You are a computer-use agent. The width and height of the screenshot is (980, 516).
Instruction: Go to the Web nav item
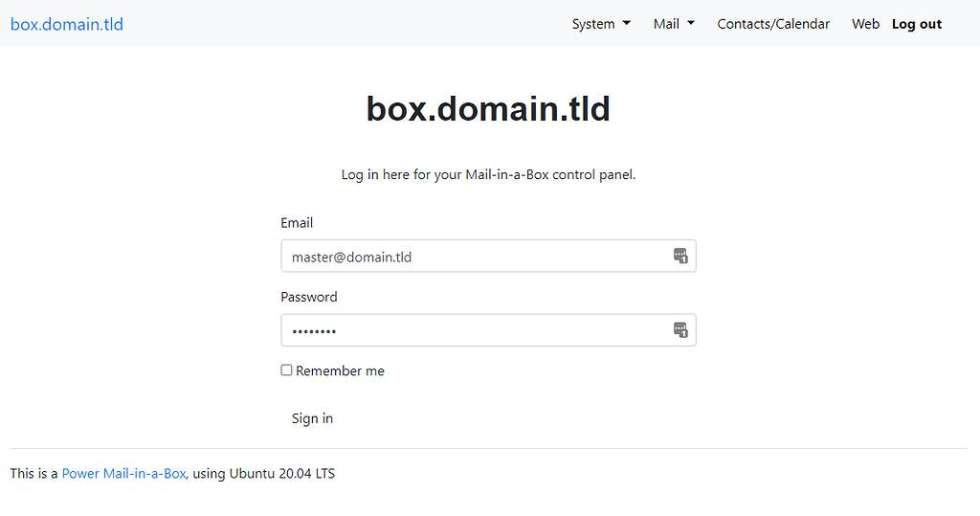click(x=865, y=24)
